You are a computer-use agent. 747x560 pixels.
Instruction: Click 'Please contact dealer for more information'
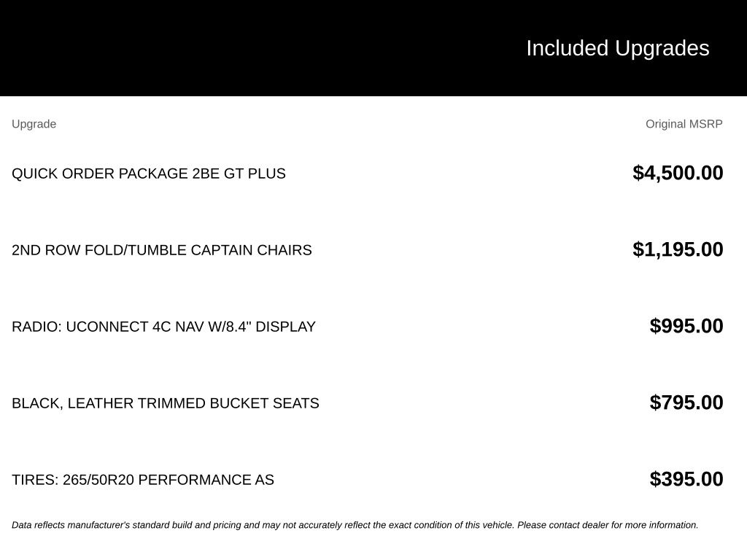point(608,525)
